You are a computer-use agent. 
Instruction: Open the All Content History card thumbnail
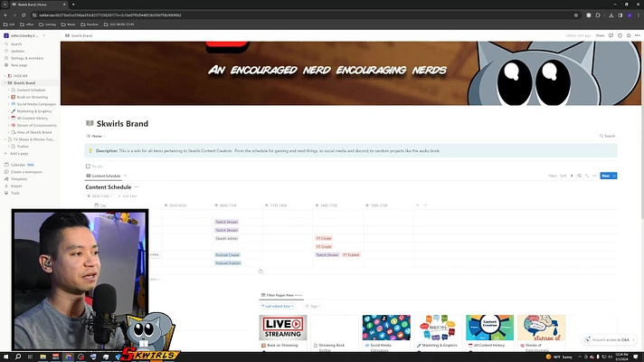click(489, 328)
